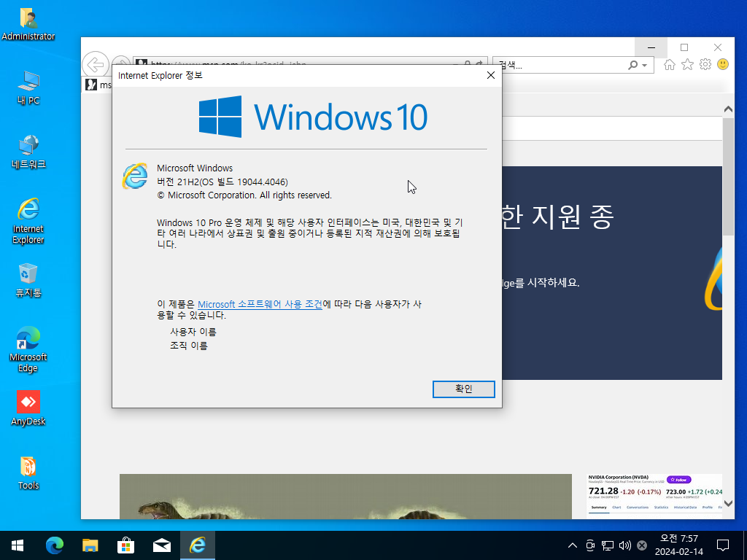Open File Explorer from taskbar
Image resolution: width=747 pixels, height=560 pixels.
coord(90,545)
